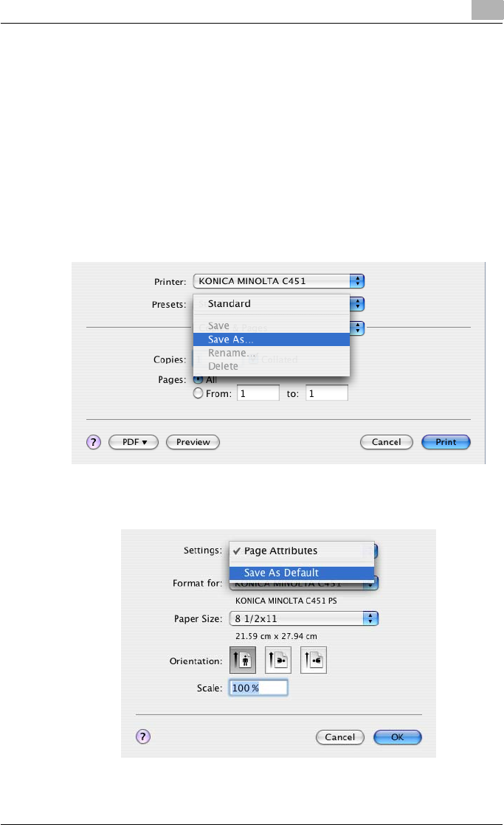Viewport: 504px width, 825px height.
Task: Select portrait orientation icon
Action: pyautogui.click(x=244, y=661)
